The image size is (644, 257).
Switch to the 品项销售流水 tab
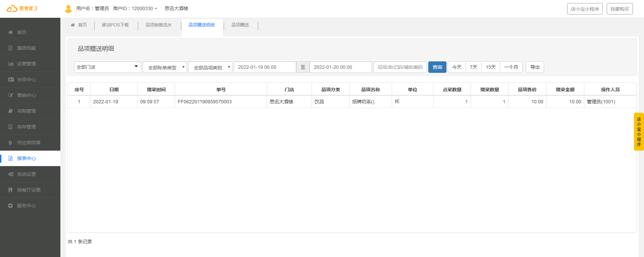click(x=159, y=25)
